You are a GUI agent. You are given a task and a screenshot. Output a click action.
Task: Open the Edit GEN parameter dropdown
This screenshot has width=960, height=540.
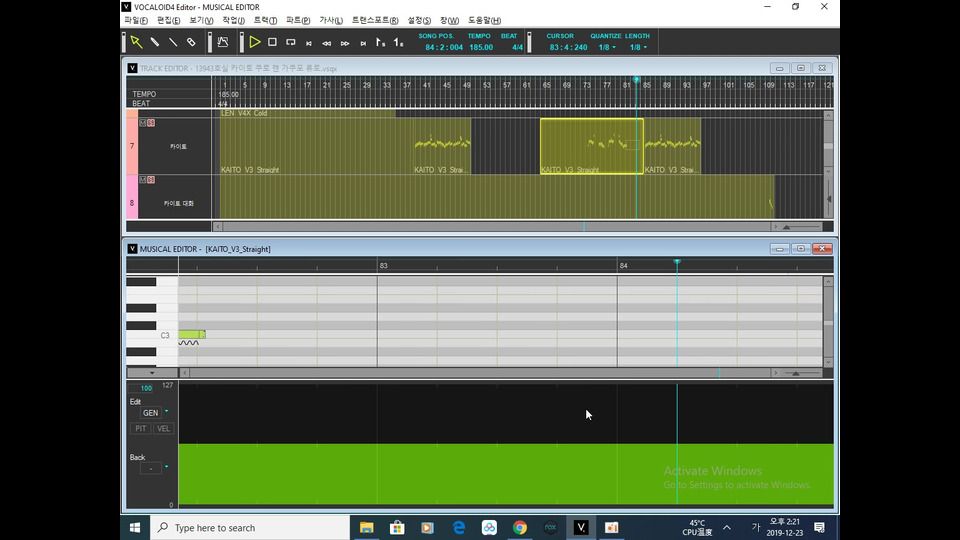click(167, 412)
